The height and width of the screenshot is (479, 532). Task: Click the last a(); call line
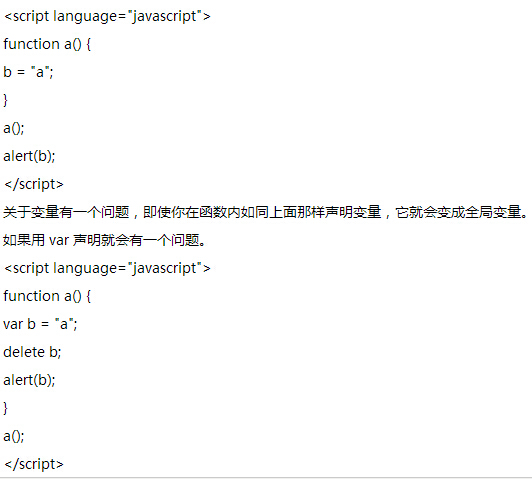(x=14, y=436)
